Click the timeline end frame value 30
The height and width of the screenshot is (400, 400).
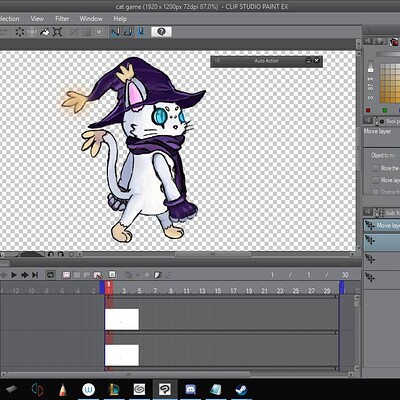tap(345, 275)
